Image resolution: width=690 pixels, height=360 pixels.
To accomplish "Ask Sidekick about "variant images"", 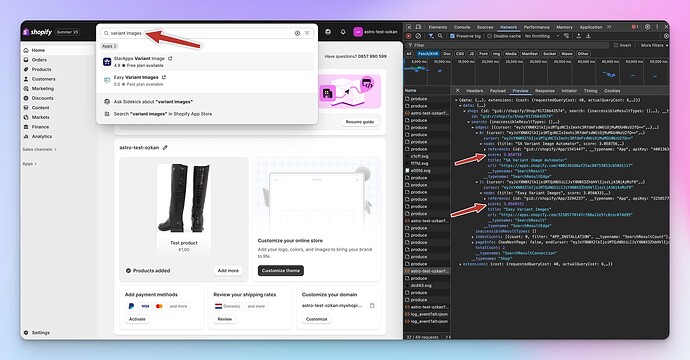I will [153, 102].
